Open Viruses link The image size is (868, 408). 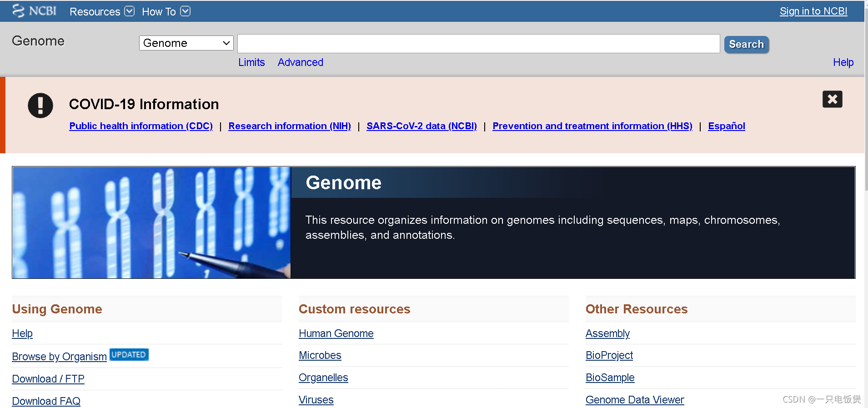(x=316, y=400)
